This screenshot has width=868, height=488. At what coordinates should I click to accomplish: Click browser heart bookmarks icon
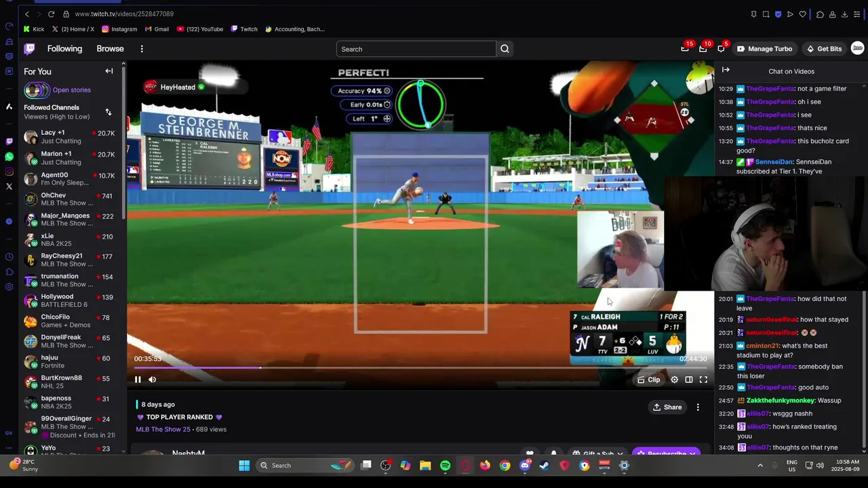pos(802,14)
